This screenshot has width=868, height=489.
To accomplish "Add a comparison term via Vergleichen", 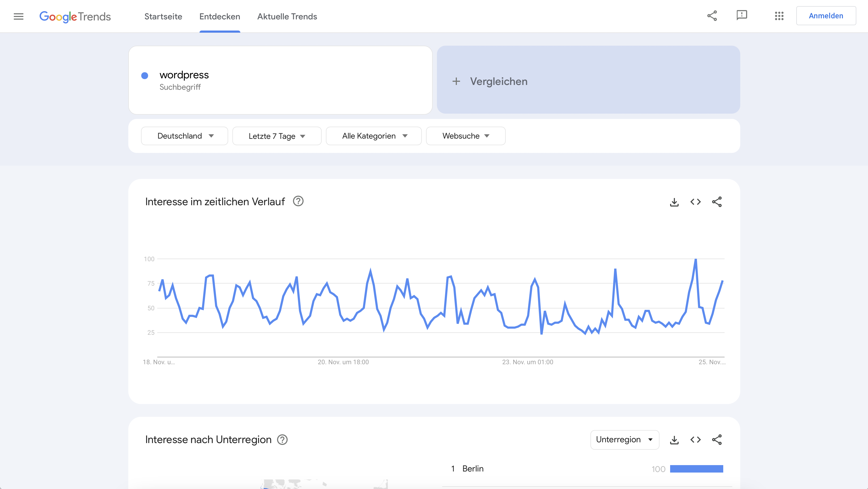I will coord(588,81).
